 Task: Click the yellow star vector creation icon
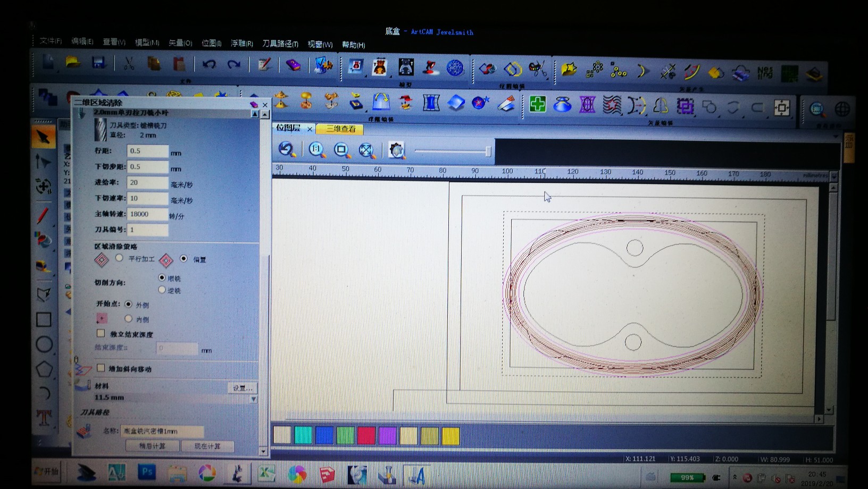pos(569,69)
